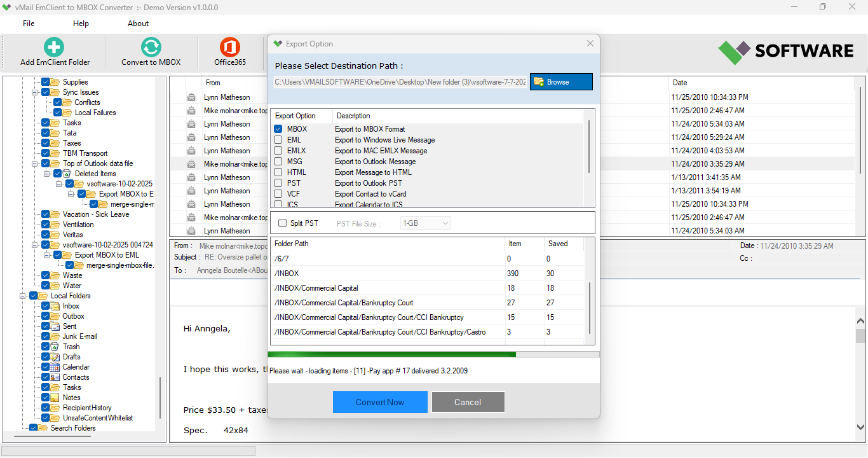Click the Drafts folder icon

pyautogui.click(x=55, y=357)
